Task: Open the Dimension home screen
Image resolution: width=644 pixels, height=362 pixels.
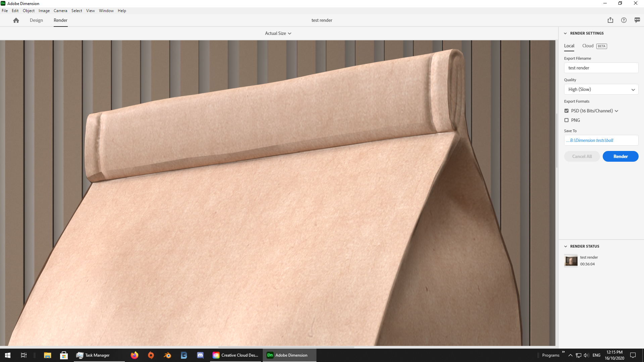Action: 16,20
